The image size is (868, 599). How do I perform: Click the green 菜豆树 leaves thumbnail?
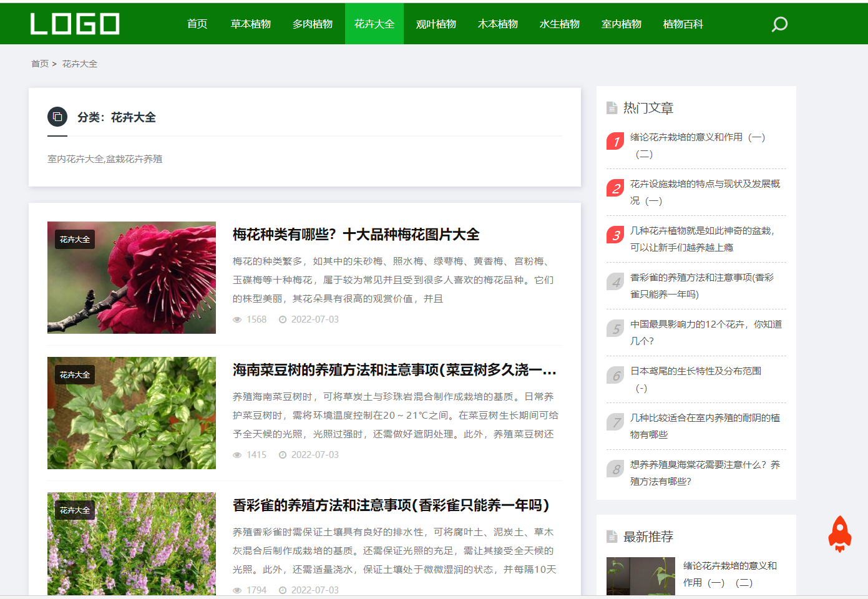pos(132,413)
